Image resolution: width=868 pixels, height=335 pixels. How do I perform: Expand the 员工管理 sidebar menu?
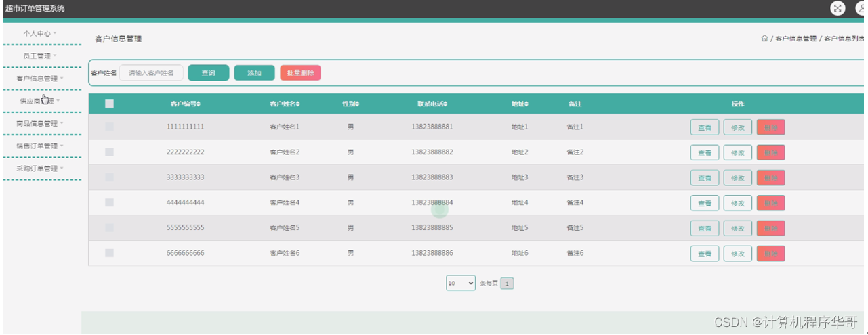[x=40, y=55]
